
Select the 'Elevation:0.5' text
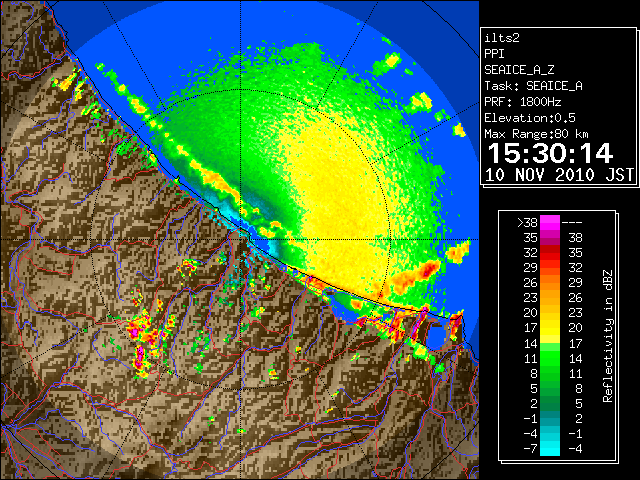tap(530, 118)
